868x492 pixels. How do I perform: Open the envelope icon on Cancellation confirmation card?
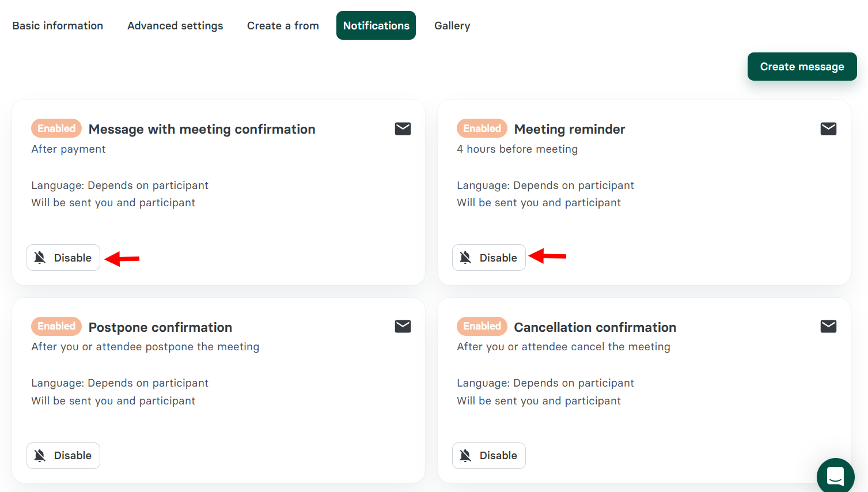tap(828, 326)
